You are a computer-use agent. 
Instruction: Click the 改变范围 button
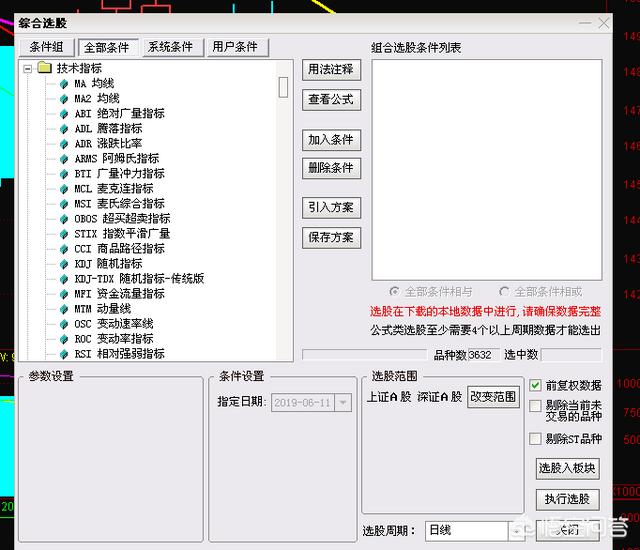pyautogui.click(x=493, y=397)
